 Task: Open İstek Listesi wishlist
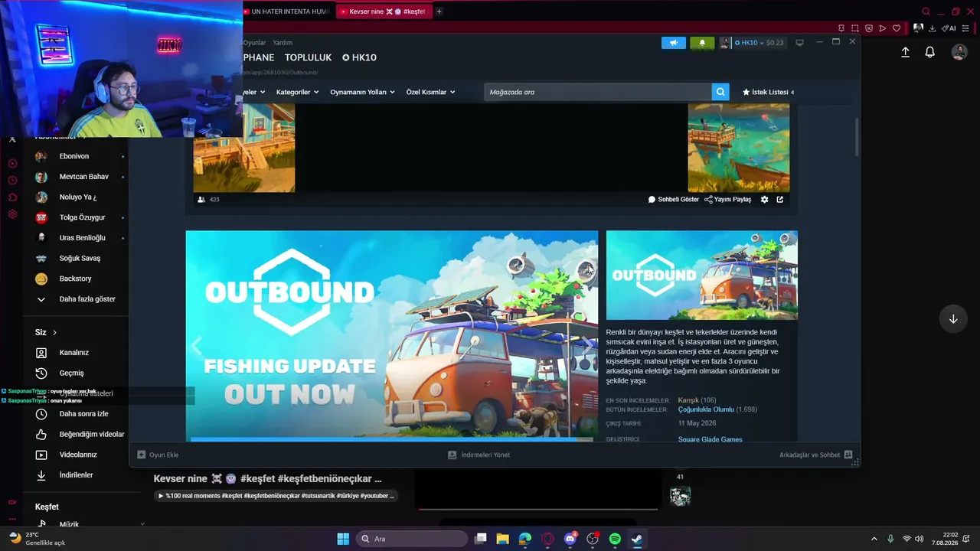coord(769,92)
